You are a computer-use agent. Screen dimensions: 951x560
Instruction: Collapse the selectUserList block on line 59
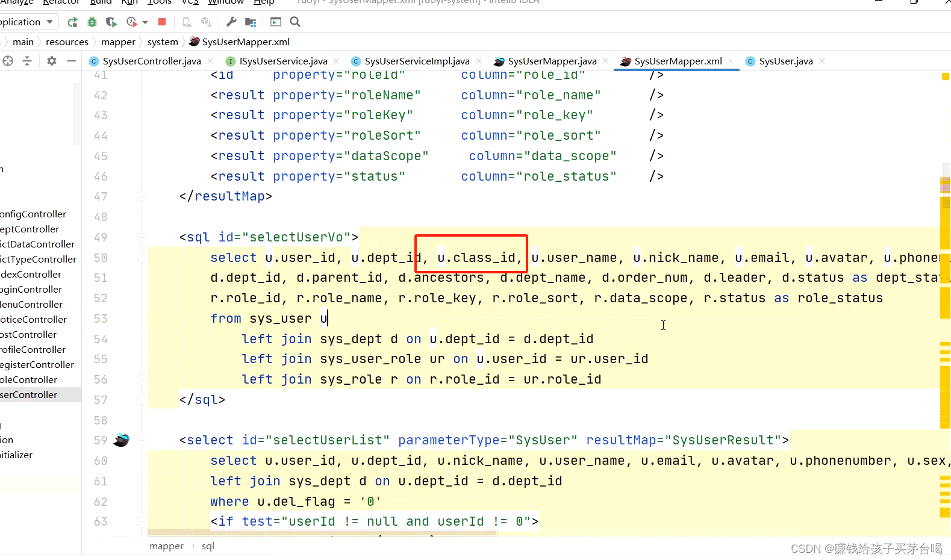point(142,440)
